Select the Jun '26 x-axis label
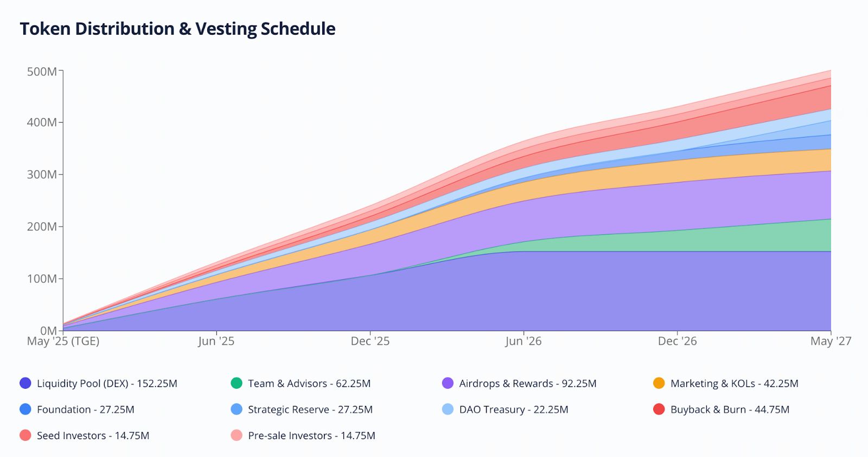The image size is (868, 457). [523, 341]
